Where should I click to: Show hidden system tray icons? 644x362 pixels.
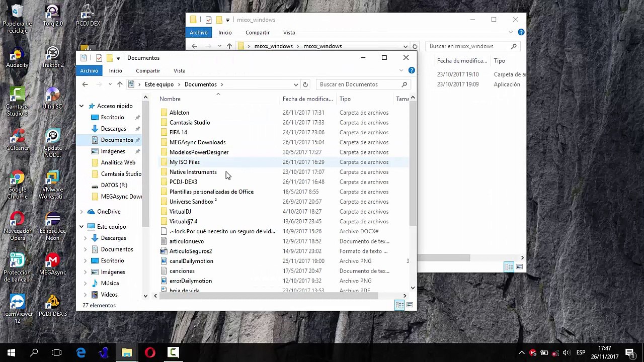(521, 352)
